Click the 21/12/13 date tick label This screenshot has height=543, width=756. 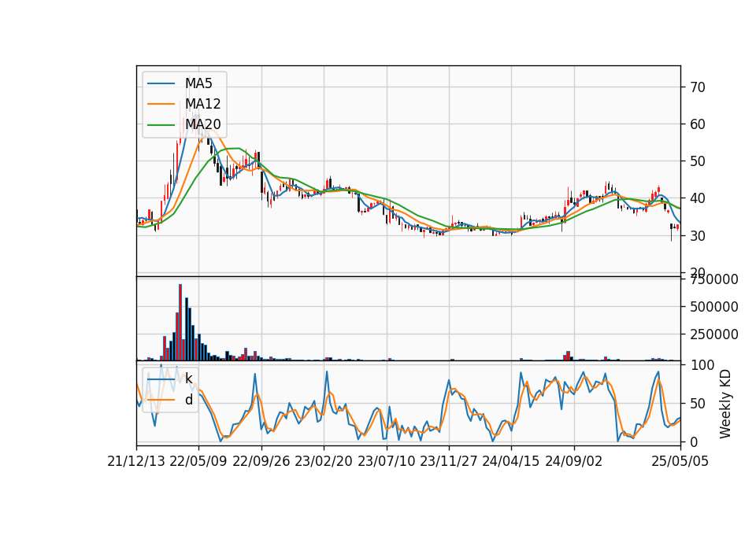(x=136, y=462)
